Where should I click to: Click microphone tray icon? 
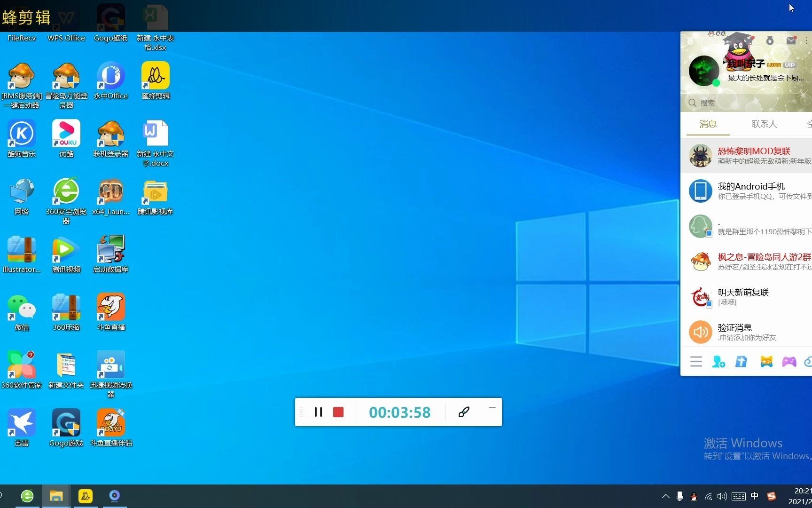pos(679,496)
